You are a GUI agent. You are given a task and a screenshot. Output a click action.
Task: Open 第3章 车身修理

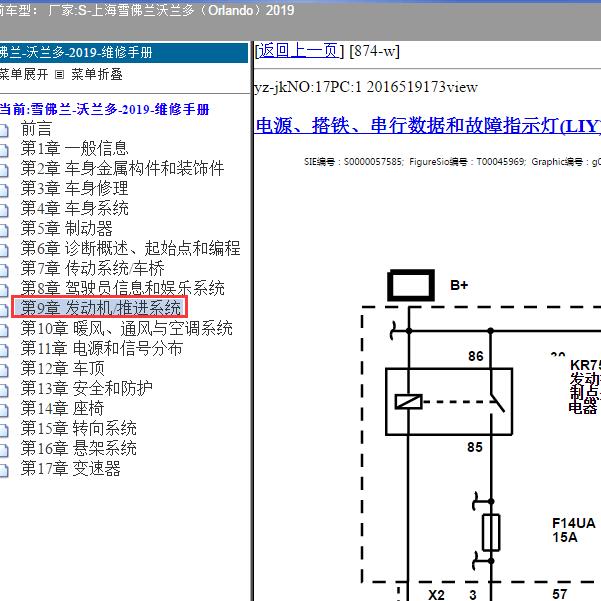tap(74, 188)
